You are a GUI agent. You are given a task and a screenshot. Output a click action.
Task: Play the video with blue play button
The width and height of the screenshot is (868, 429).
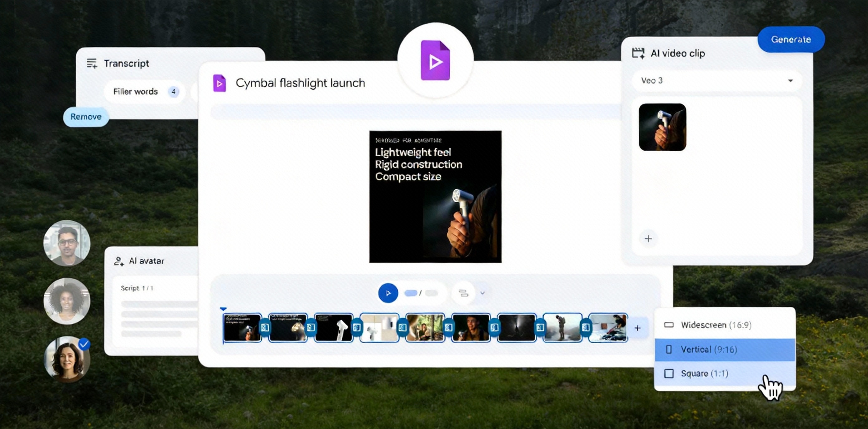tap(388, 293)
